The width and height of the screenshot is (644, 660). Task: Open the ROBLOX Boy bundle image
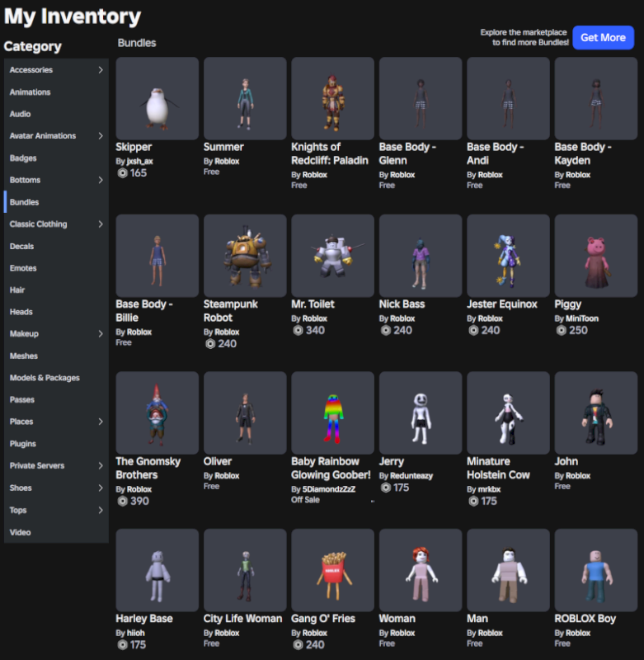596,570
